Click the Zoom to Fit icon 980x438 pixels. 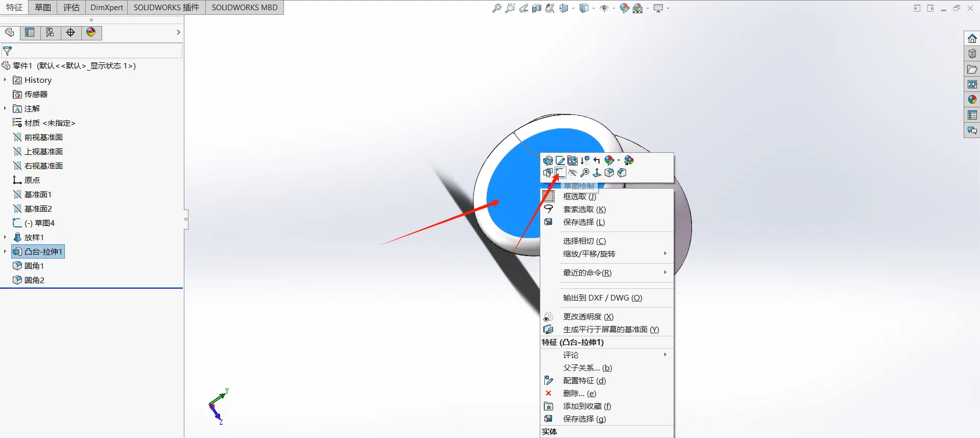point(496,8)
